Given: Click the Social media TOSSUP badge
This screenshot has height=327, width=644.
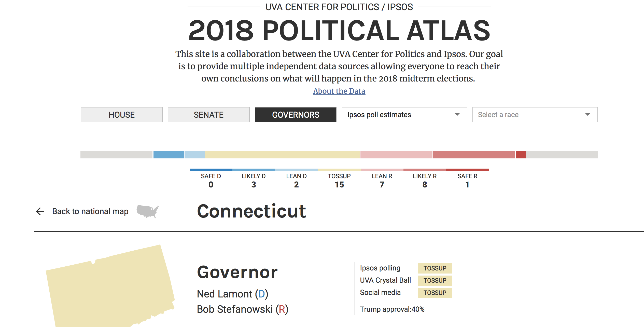Looking at the screenshot, I should click(x=435, y=293).
